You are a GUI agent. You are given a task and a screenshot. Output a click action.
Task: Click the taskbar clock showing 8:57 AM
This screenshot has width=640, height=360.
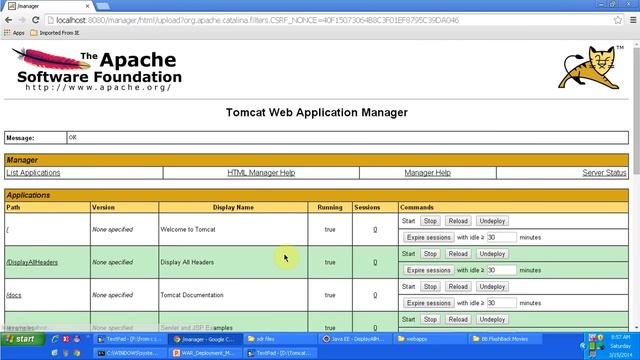click(620, 338)
